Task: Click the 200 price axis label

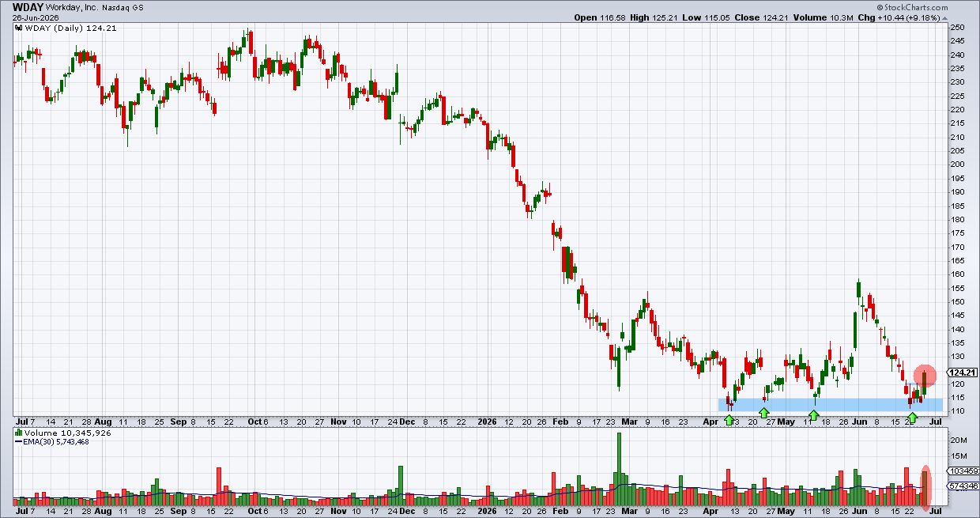Action: tap(957, 164)
